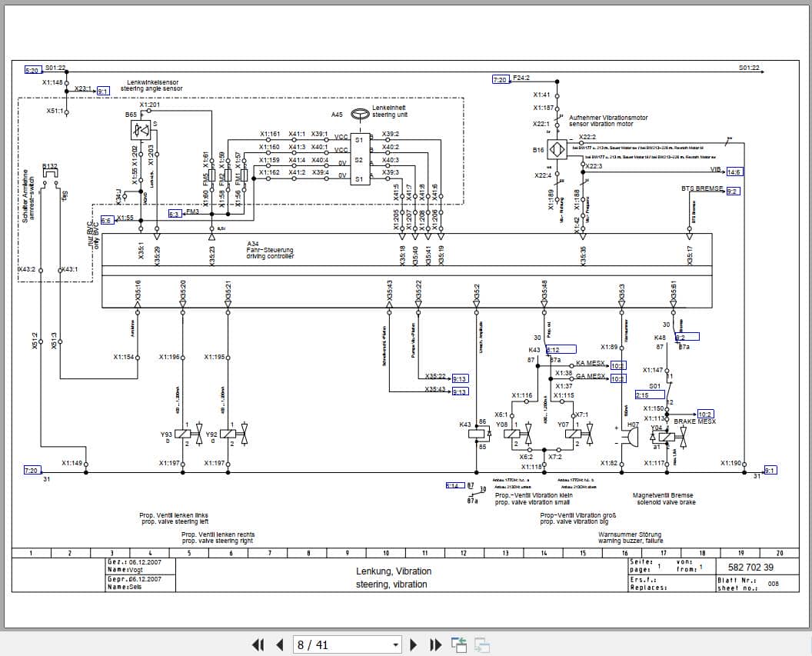Click the name 'Vogt' in the title block

click(135, 570)
